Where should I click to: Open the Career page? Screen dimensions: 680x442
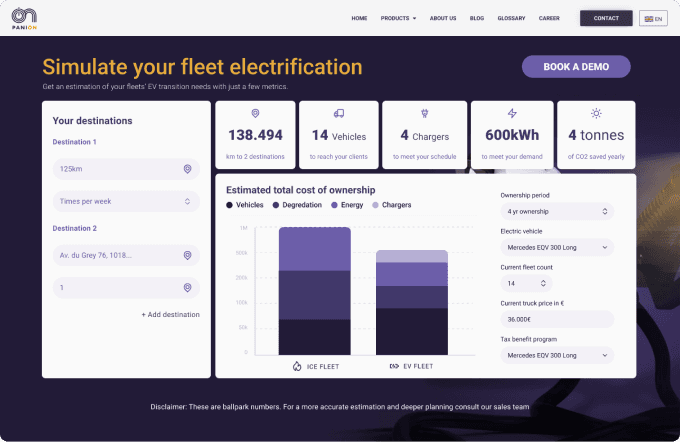[x=549, y=18]
